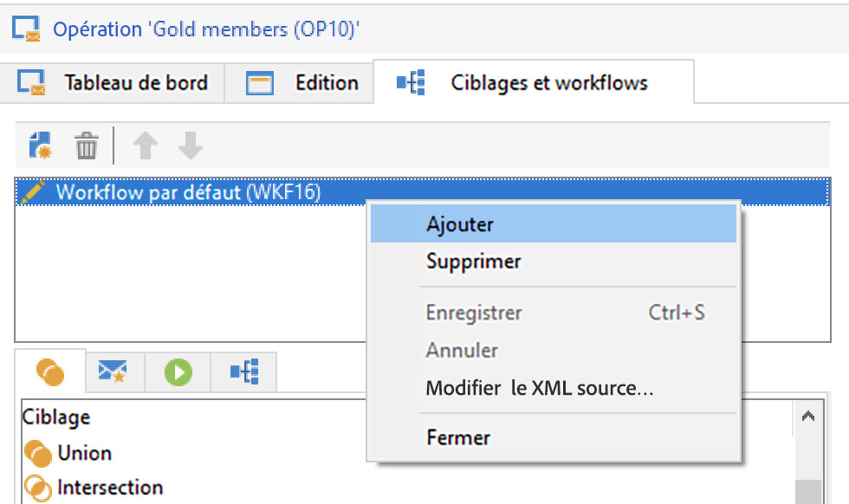Click the new workflow toolbar icon
The width and height of the screenshot is (849, 504).
40,145
